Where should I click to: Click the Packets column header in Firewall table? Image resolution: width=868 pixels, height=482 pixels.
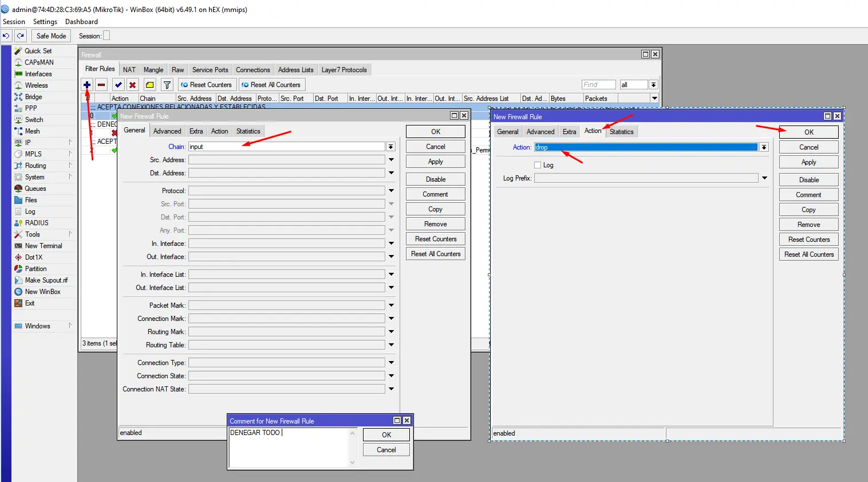click(x=601, y=99)
